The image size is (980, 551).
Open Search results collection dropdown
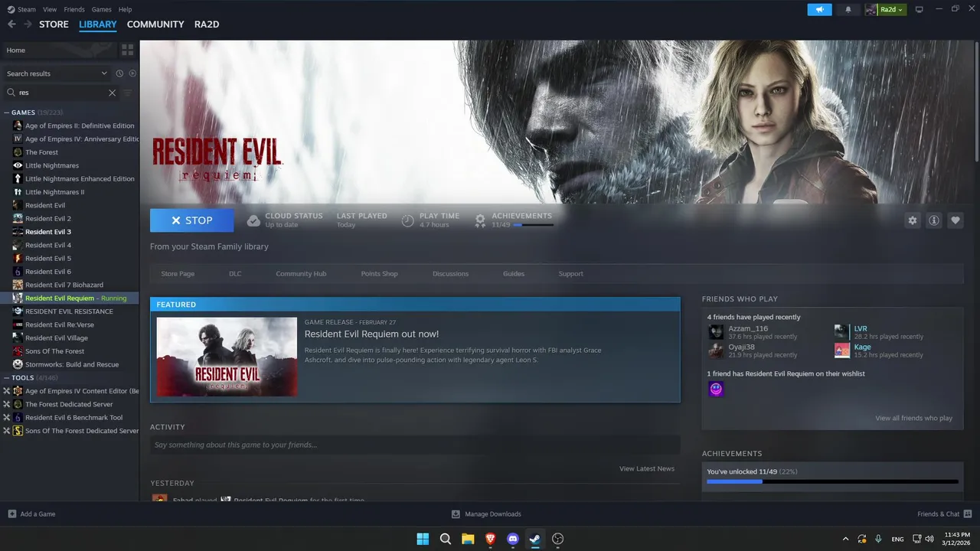(x=57, y=73)
